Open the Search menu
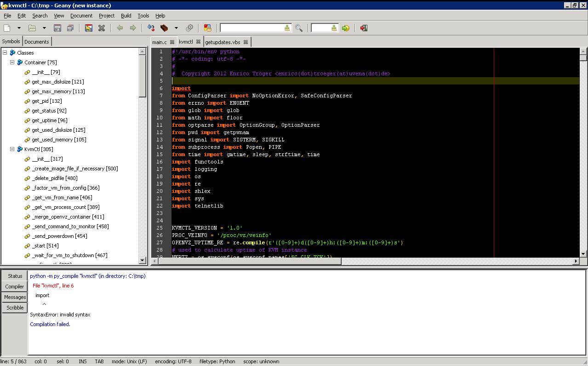 coord(40,16)
